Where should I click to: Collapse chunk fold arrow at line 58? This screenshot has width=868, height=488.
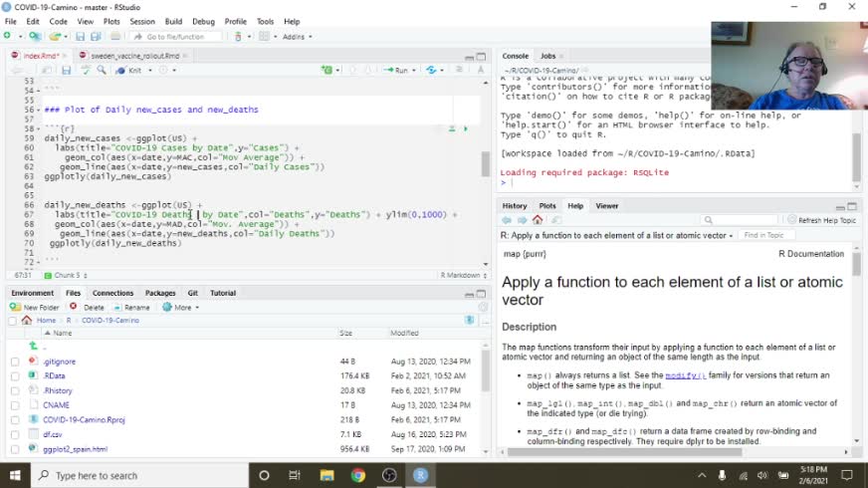[38, 128]
